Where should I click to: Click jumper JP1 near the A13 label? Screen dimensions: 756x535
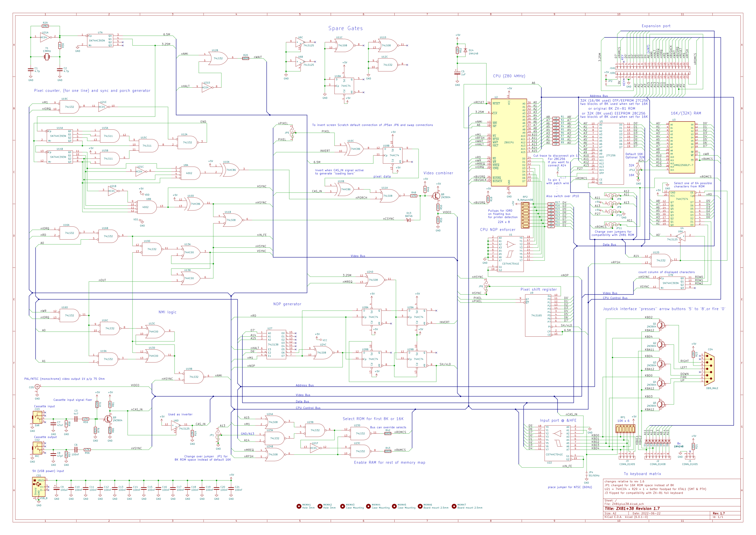click(218, 435)
